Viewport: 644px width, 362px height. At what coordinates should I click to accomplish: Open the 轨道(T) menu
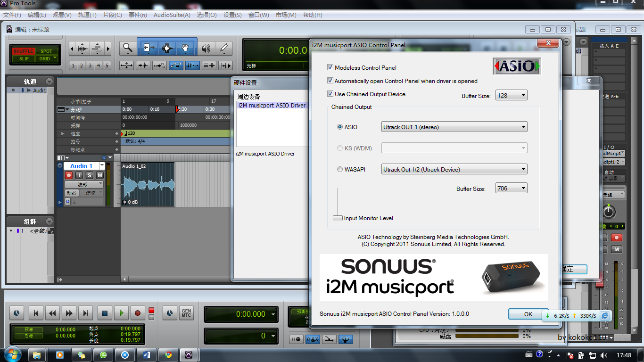tap(87, 15)
